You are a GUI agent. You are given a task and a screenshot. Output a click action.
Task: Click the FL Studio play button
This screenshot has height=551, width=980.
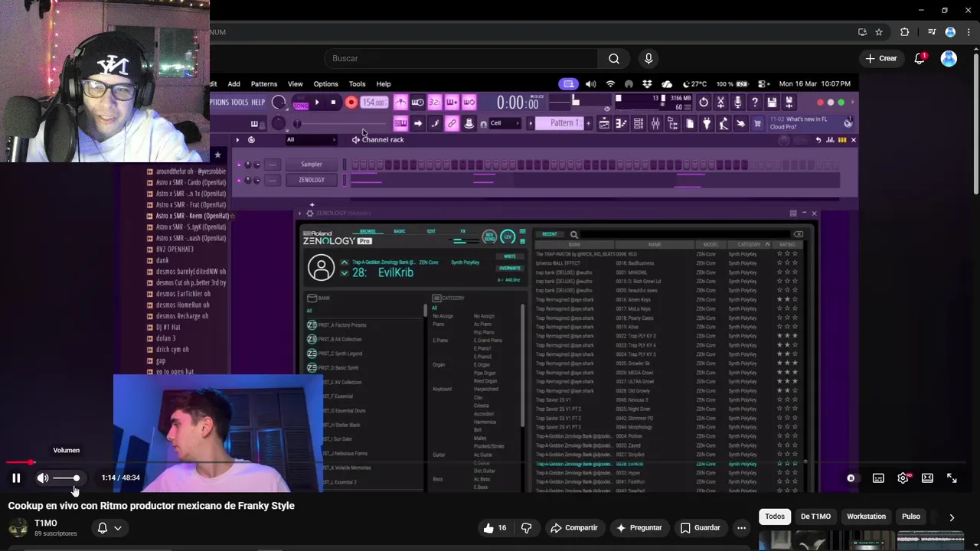[x=317, y=103]
